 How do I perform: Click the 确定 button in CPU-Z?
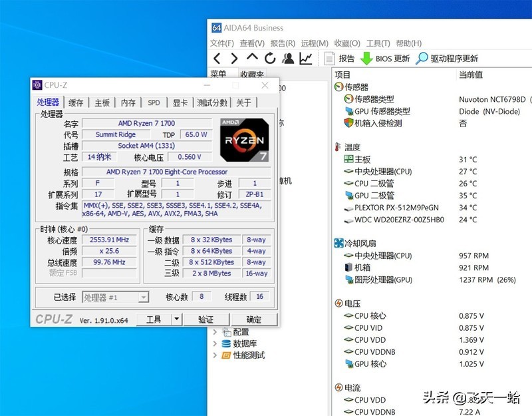(254, 319)
